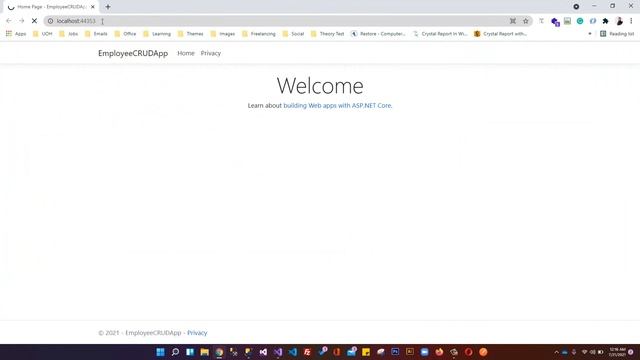Viewport: 640px width, 360px height.
Task: Open the Themes bookmarks folder
Action: [x=191, y=34]
